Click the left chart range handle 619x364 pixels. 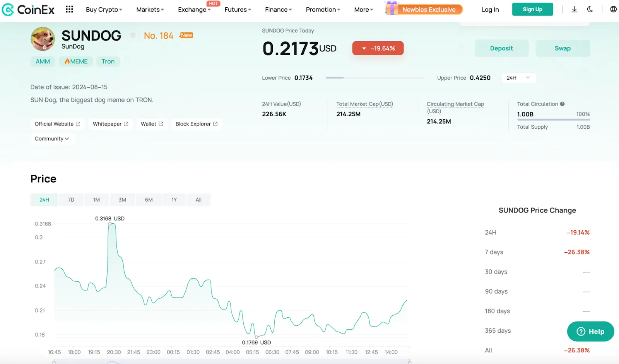point(54,362)
